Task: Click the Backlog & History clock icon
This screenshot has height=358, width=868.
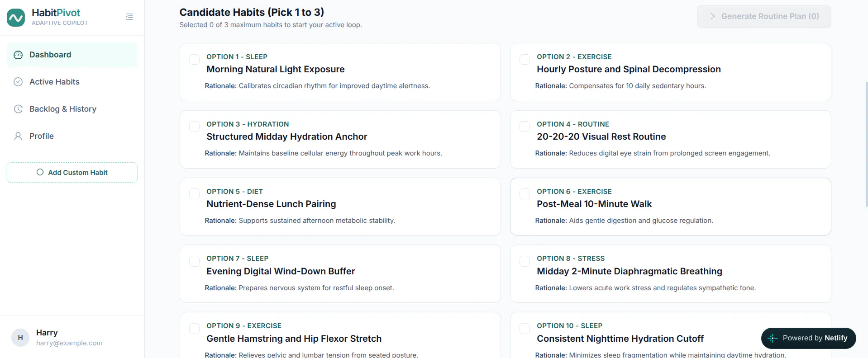Action: [x=18, y=109]
